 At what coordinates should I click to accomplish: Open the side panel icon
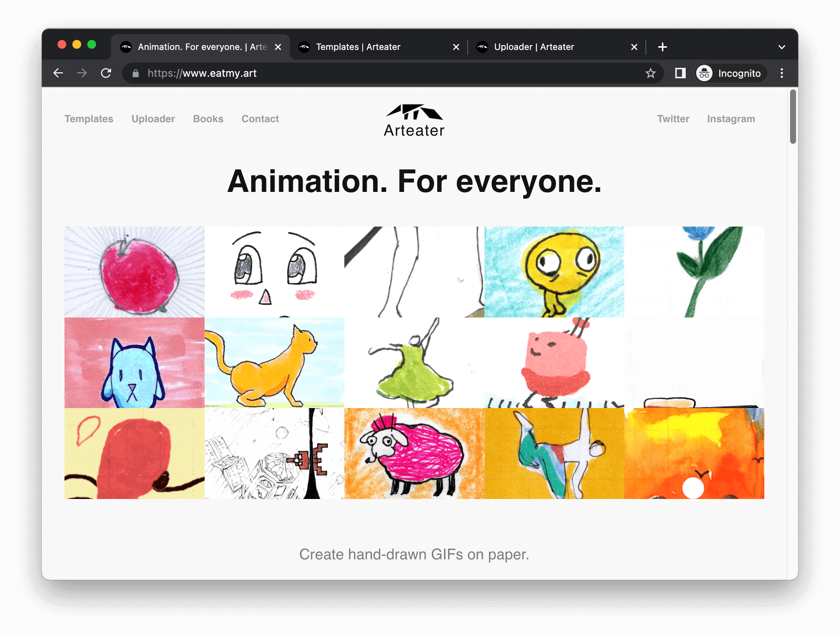pyautogui.click(x=680, y=73)
